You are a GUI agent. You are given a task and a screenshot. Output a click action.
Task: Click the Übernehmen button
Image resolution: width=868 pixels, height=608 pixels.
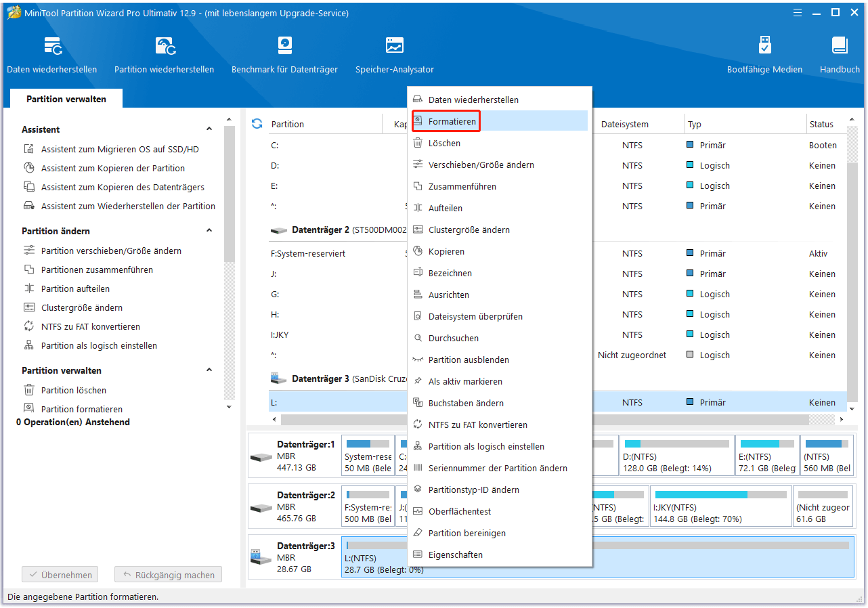tap(60, 575)
